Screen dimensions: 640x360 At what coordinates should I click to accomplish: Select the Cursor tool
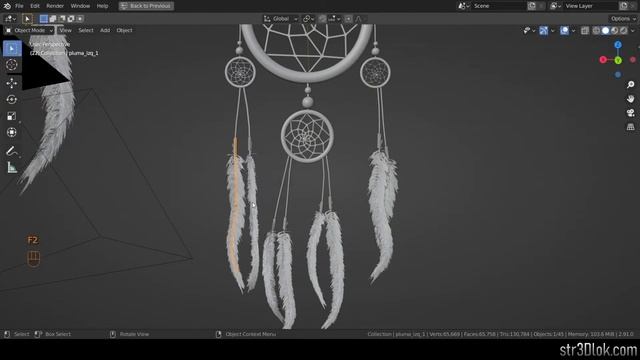(12, 65)
